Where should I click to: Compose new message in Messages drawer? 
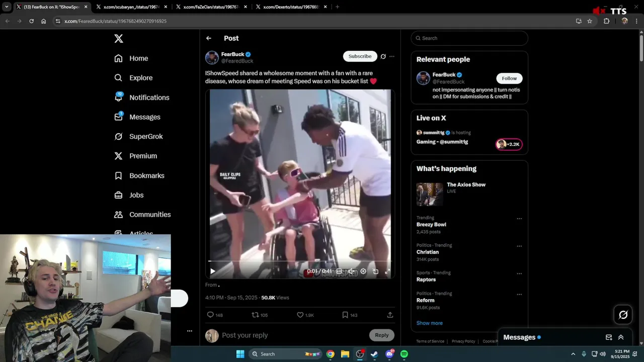609,337
